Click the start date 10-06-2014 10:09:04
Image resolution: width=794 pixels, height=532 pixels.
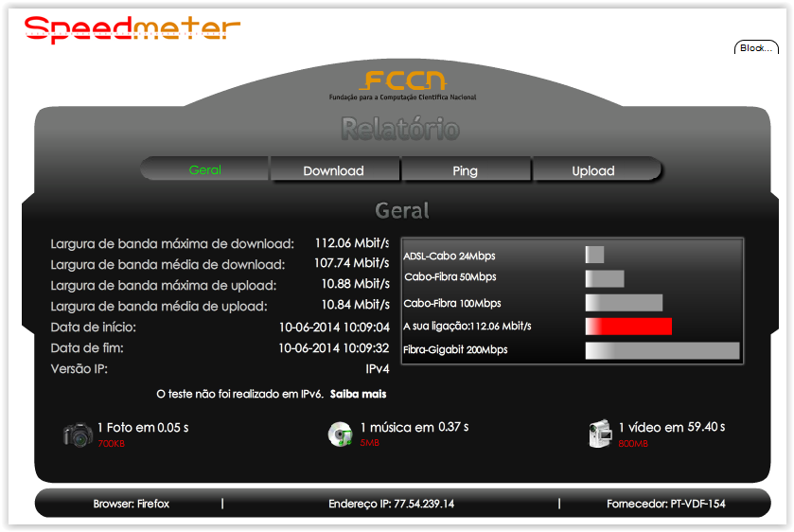click(334, 328)
